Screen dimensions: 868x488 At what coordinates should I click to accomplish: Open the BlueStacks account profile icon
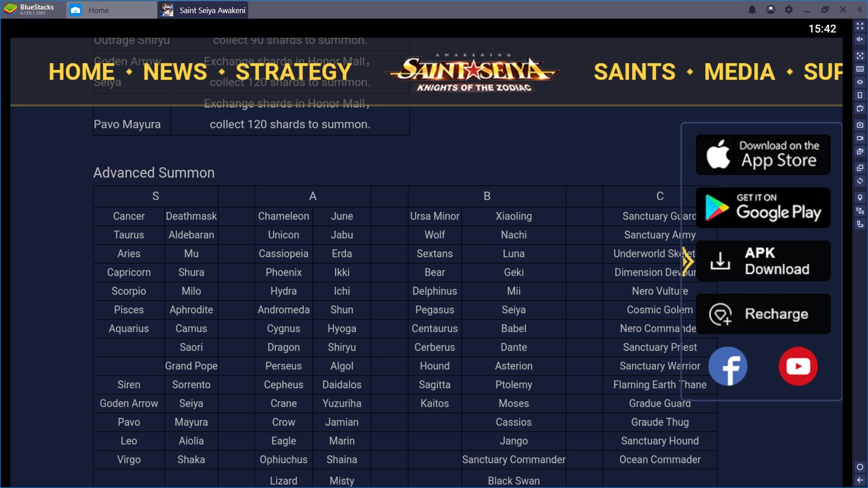tap(771, 9)
